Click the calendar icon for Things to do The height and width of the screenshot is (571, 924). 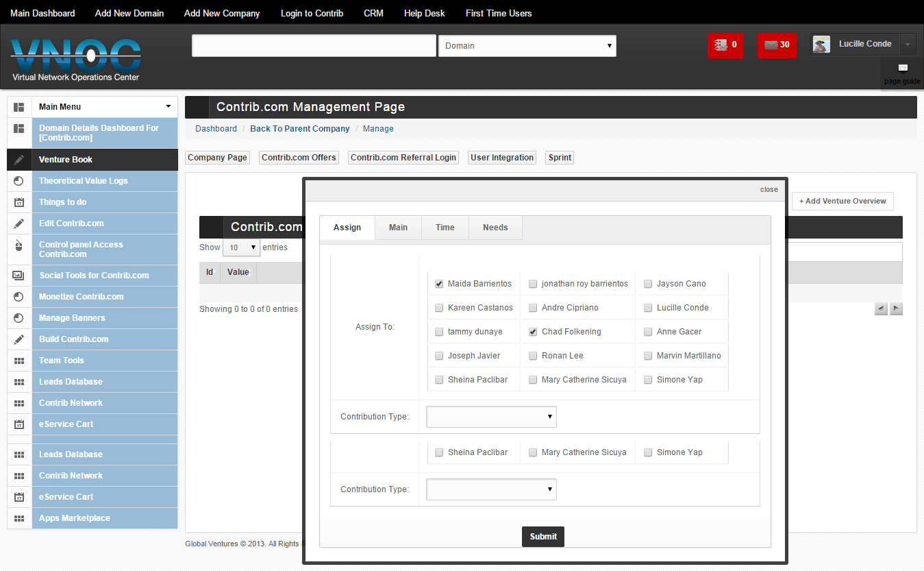19,202
